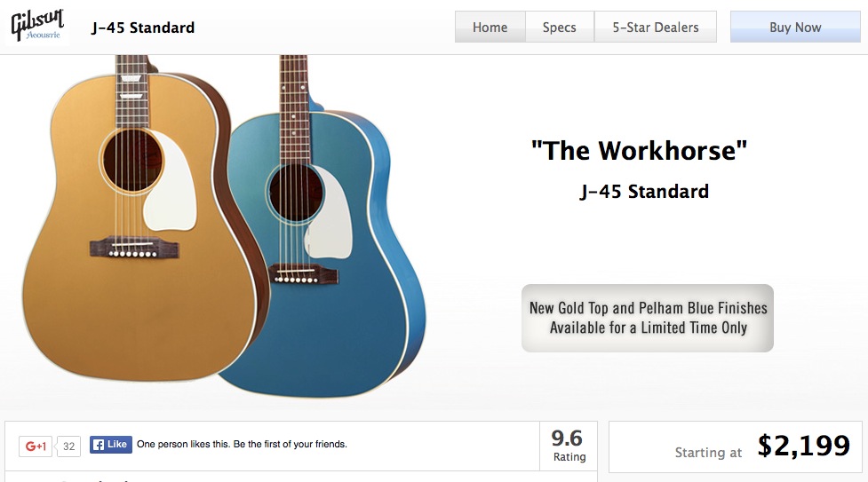Viewport: 868px width, 482px height.
Task: Click the Buy Now button
Action: (x=795, y=28)
